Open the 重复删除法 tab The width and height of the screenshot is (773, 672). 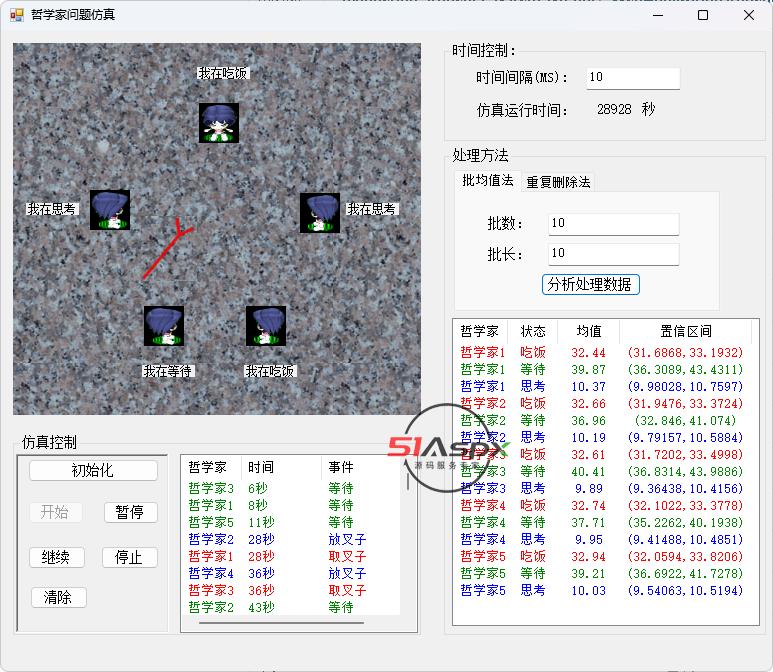pos(558,182)
